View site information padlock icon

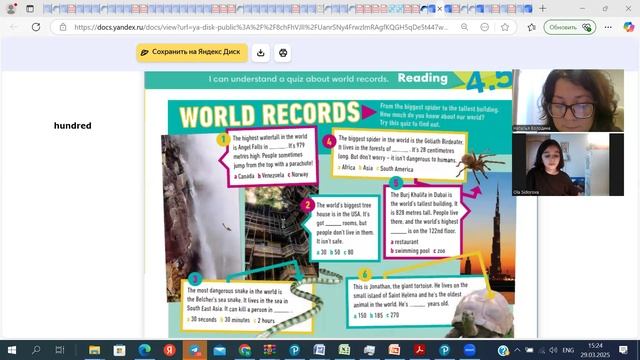(63, 27)
